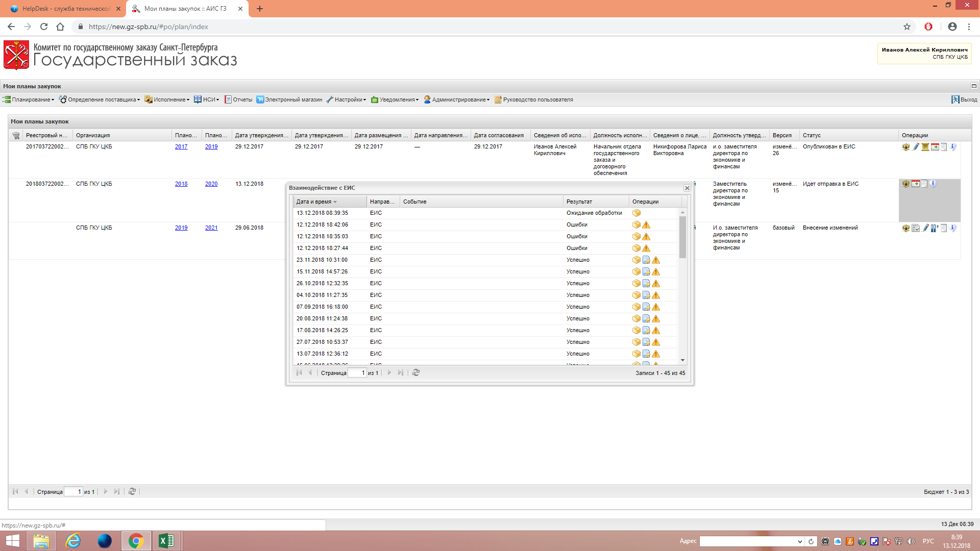Screen dimensions: 980x551
Task: Click info bubble icon in Внесение изменений row
Action: [953, 228]
